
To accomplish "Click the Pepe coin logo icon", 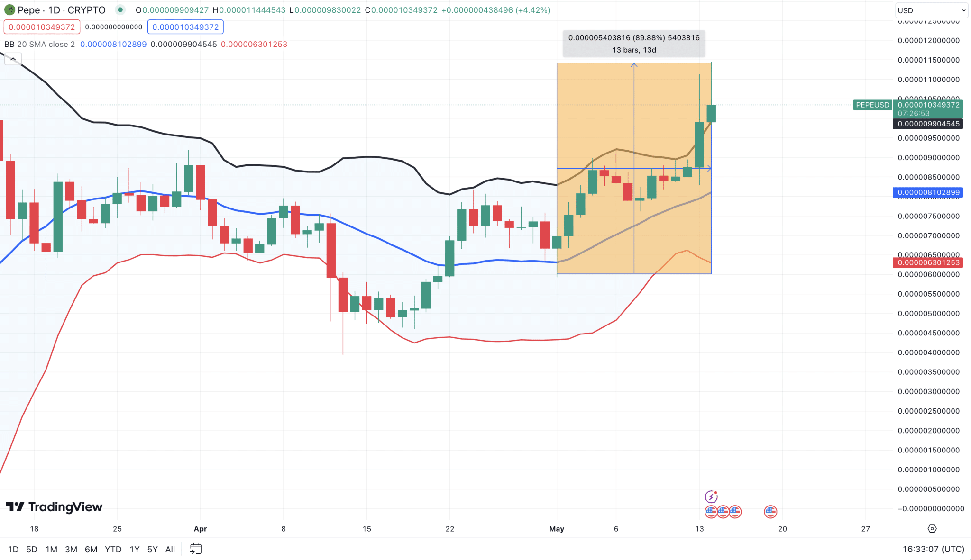I will point(9,10).
